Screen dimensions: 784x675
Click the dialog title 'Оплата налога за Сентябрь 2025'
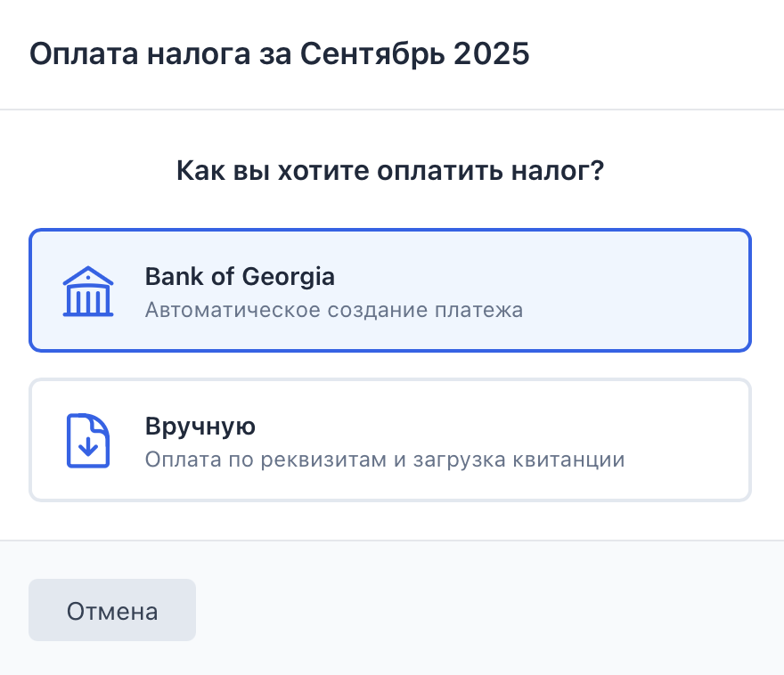(x=280, y=54)
